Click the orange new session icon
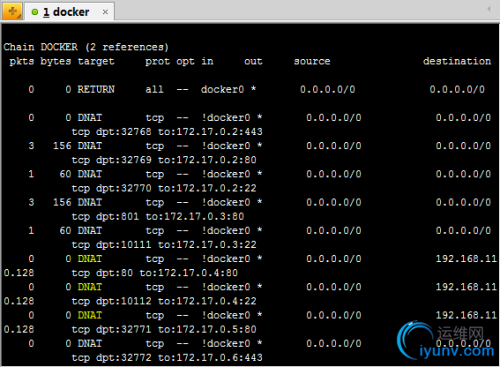 tap(12, 12)
